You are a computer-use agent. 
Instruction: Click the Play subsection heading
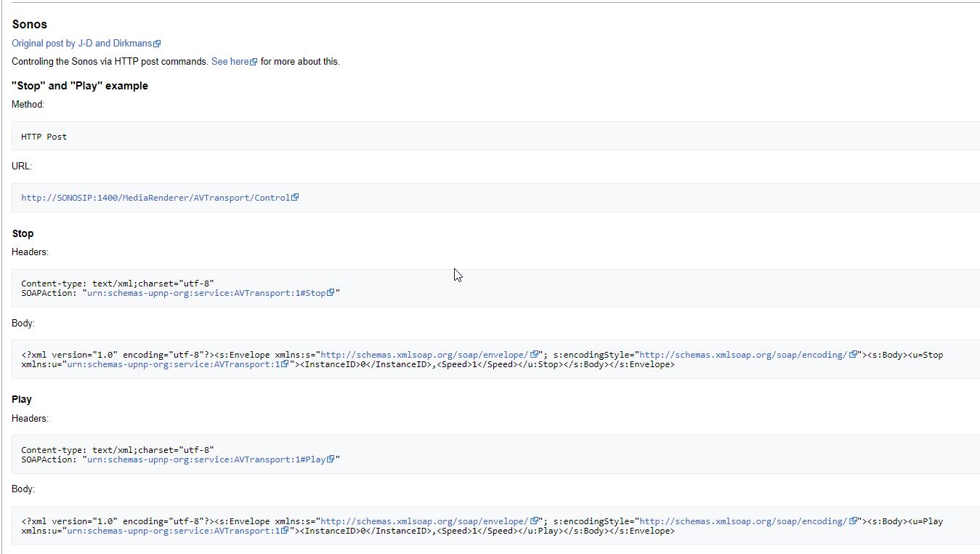pyautogui.click(x=22, y=400)
